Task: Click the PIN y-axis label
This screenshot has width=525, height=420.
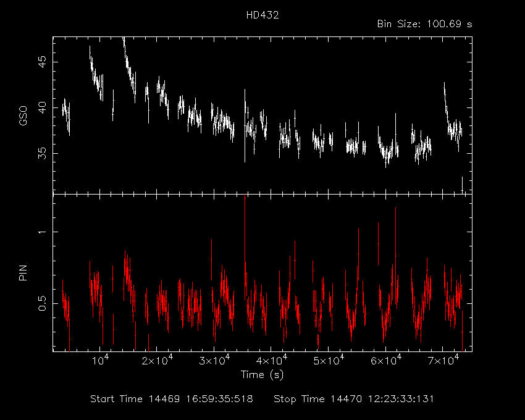Action: coord(23,272)
